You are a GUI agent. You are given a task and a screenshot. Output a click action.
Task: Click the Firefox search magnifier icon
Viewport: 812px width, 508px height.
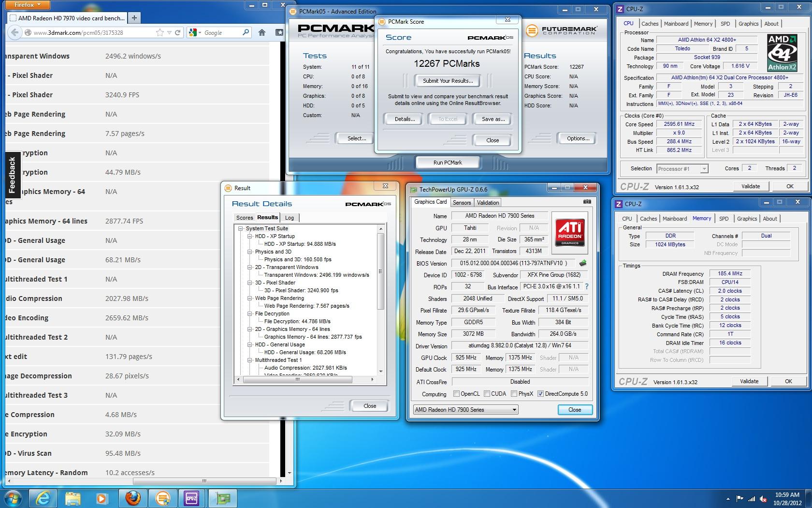pos(246,32)
